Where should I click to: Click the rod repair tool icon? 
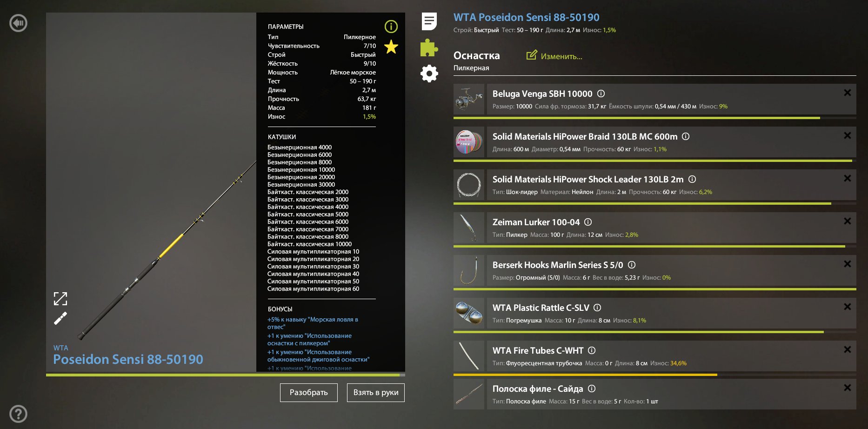[x=60, y=318]
